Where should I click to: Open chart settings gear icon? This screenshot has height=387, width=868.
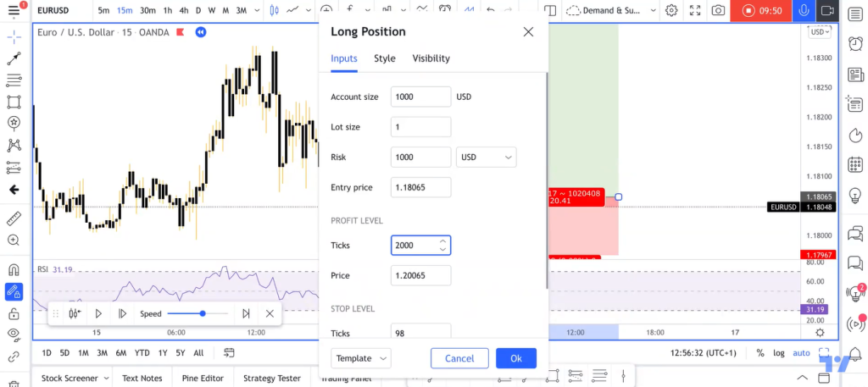[671, 10]
